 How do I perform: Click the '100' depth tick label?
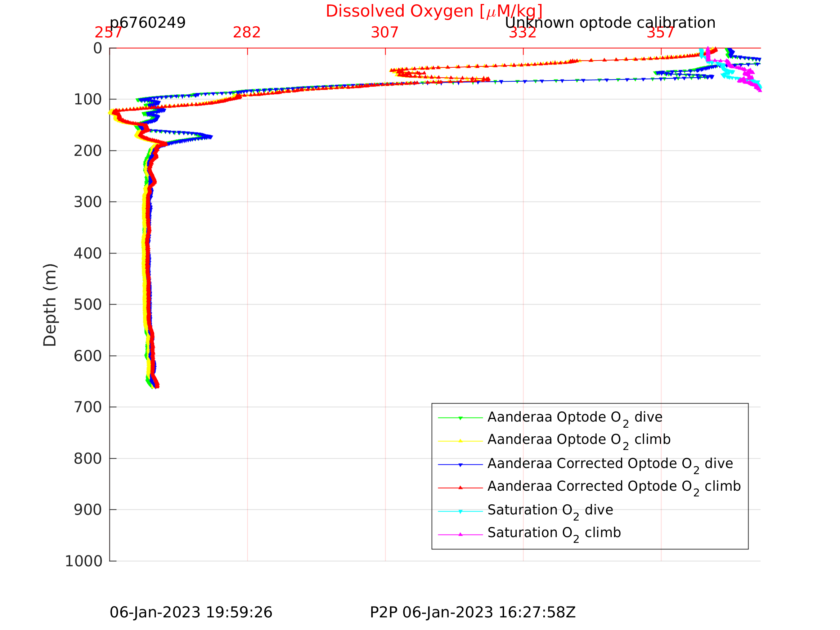coord(88,99)
